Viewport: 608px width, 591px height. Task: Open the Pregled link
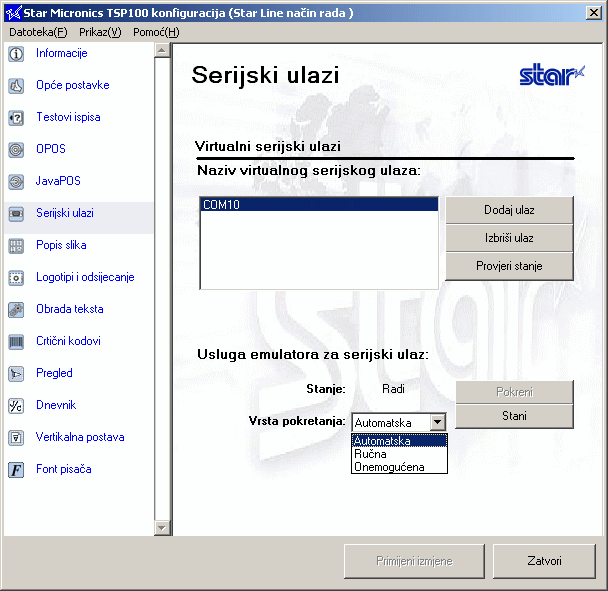click(54, 373)
